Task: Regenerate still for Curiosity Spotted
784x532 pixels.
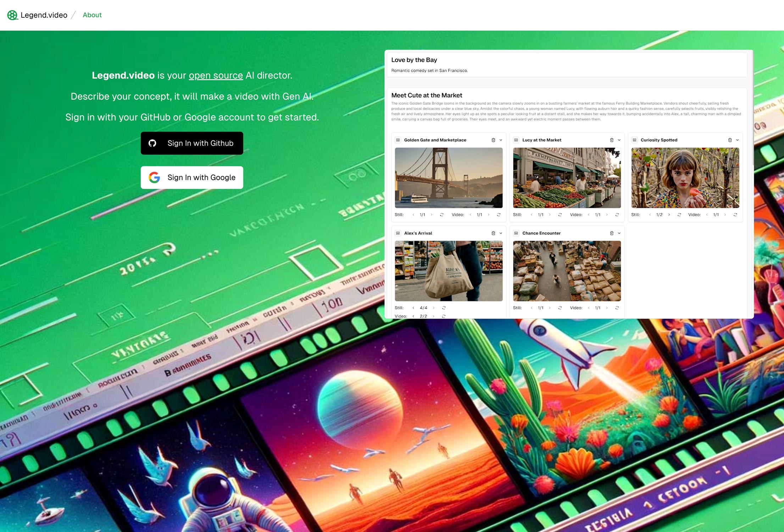Action: (x=679, y=215)
